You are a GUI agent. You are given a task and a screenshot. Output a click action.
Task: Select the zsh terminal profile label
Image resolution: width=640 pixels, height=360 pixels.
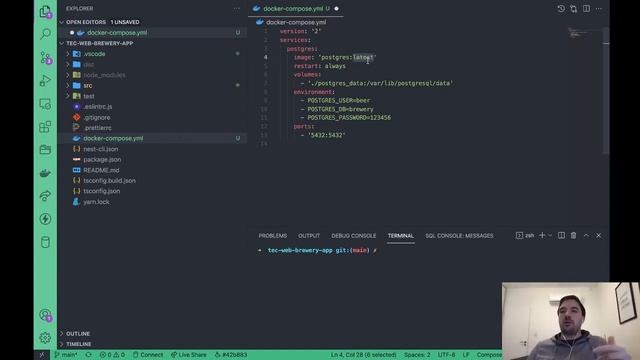pos(525,236)
